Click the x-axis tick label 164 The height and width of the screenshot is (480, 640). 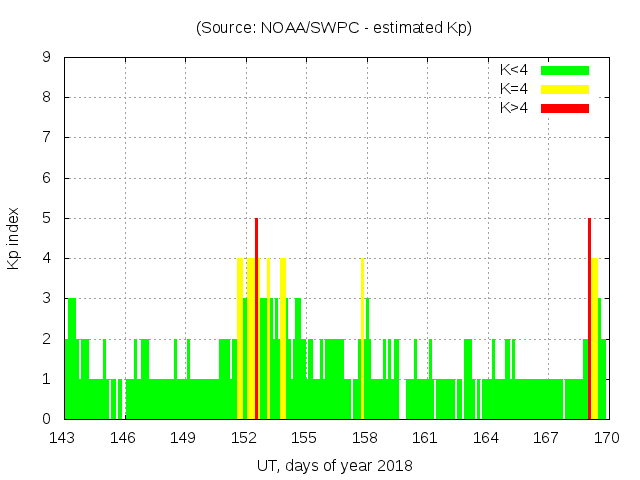[485, 437]
